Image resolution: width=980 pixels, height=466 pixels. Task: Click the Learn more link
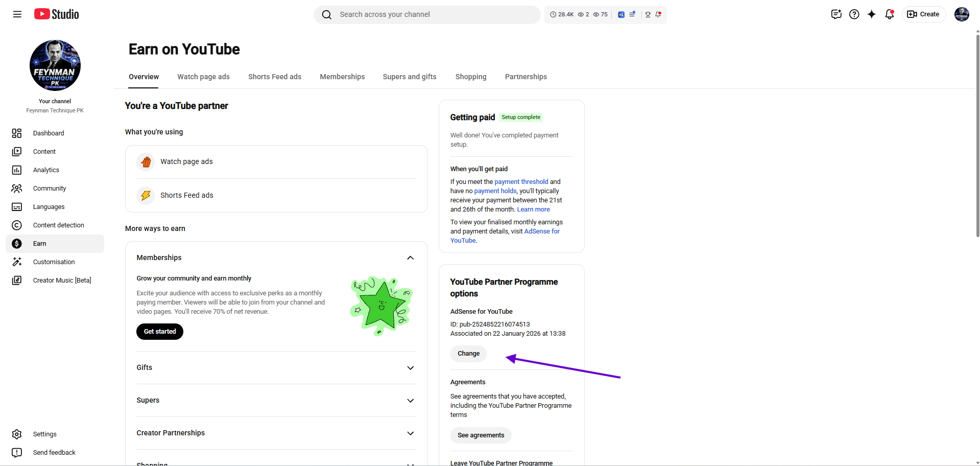click(x=534, y=209)
